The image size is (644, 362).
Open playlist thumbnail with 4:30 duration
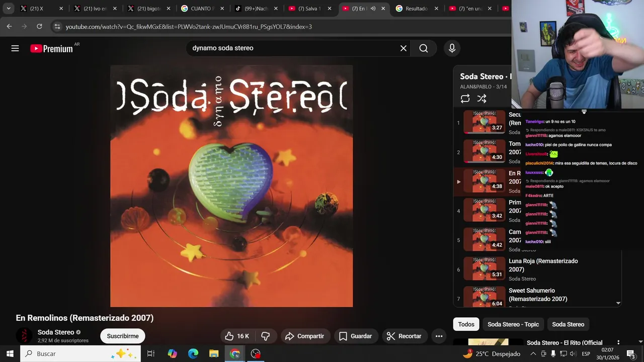[484, 151]
